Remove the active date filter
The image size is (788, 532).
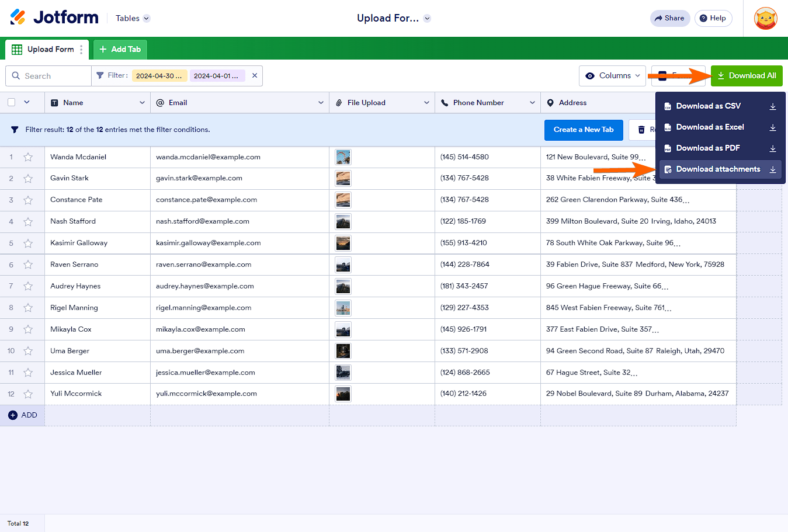(x=255, y=75)
